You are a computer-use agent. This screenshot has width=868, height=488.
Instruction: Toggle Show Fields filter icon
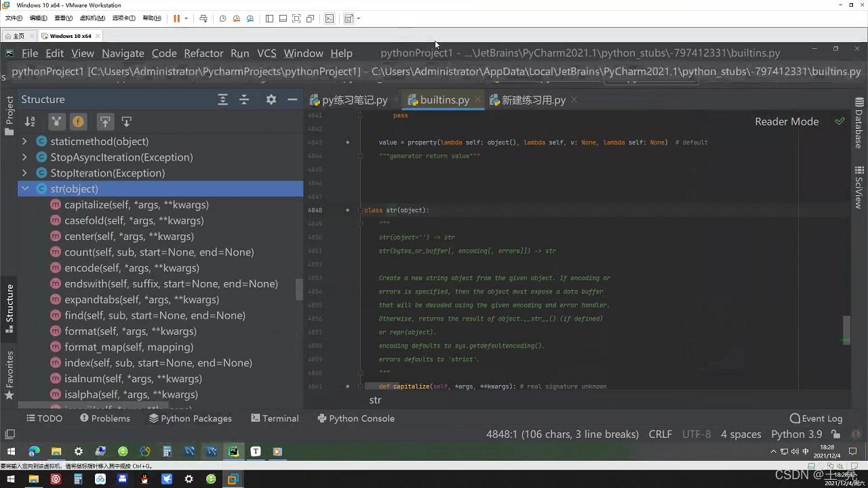click(78, 122)
